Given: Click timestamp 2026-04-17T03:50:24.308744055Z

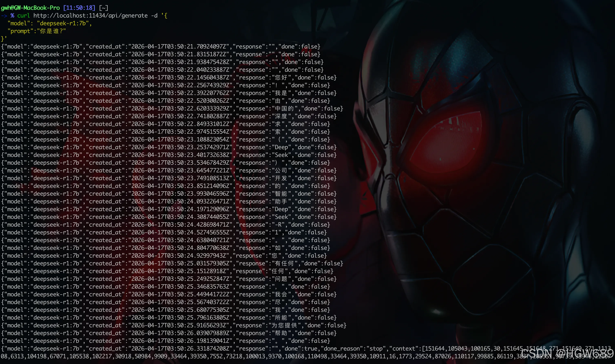Looking at the screenshot, I should click(x=180, y=217).
